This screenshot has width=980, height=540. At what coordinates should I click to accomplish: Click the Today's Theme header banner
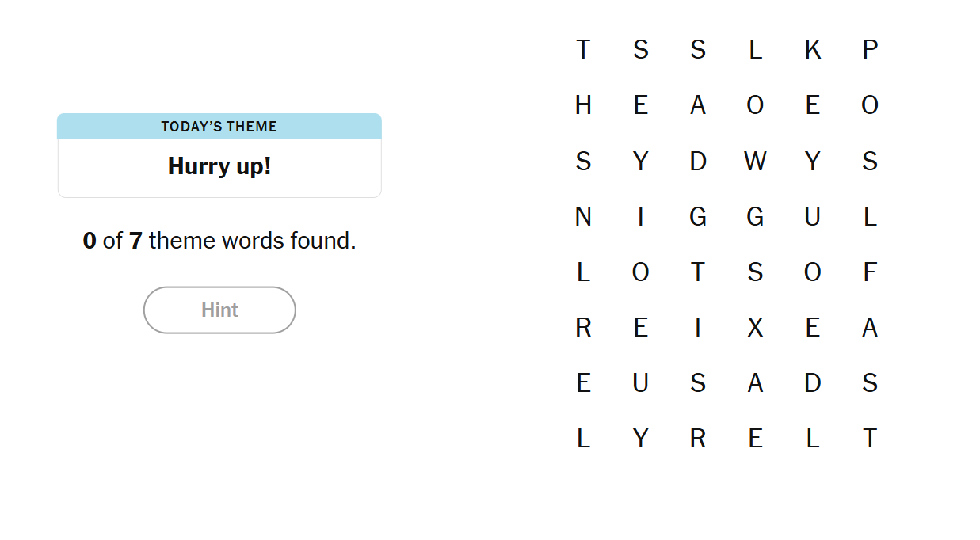(x=219, y=127)
